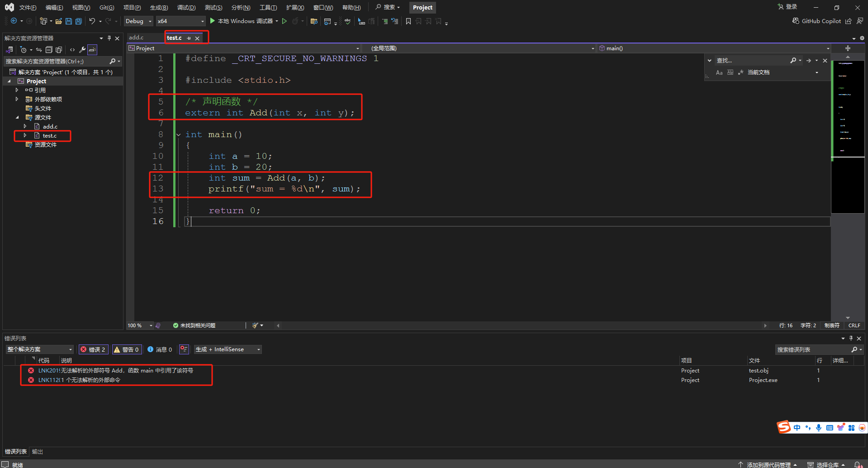Click the GitHub Copilot icon
The width and height of the screenshot is (868, 468).
pos(796,21)
